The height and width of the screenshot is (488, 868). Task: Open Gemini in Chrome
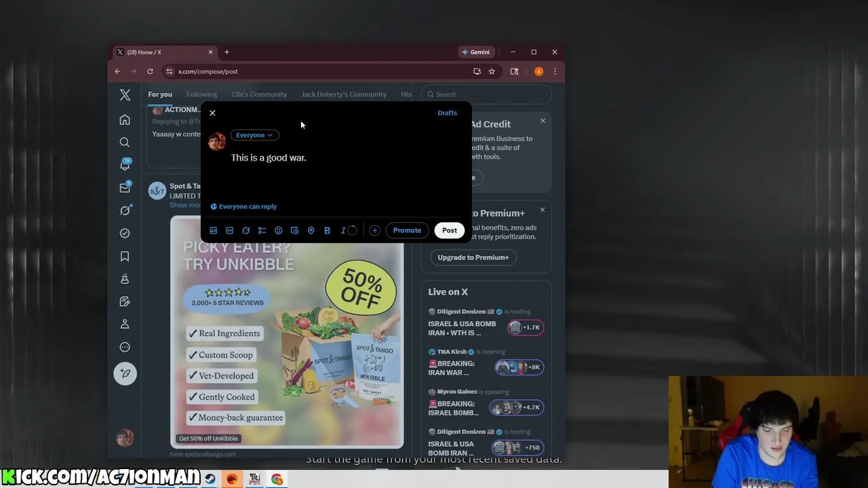(475, 52)
